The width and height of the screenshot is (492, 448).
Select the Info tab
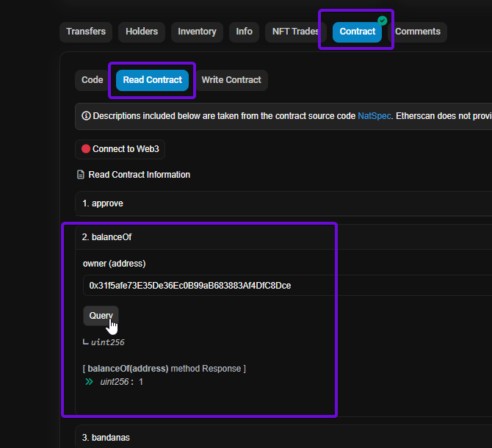[x=244, y=32]
